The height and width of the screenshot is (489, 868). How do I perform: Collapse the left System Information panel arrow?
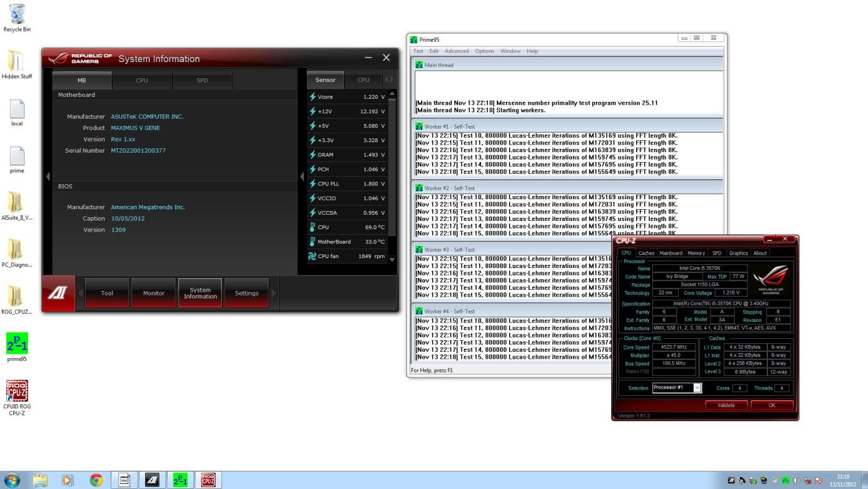point(47,176)
